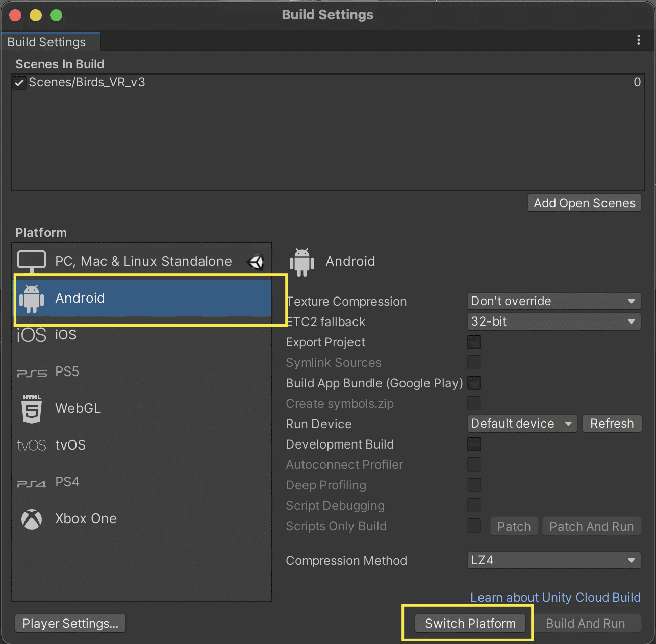
Task: Click the Run Device label
Action: coord(319,424)
